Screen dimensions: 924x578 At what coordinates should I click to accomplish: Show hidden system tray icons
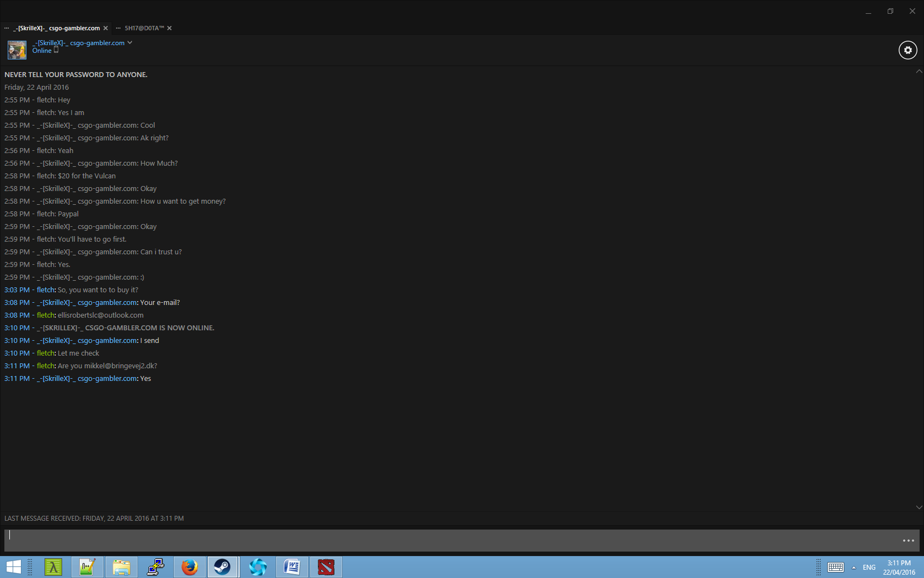pyautogui.click(x=854, y=568)
